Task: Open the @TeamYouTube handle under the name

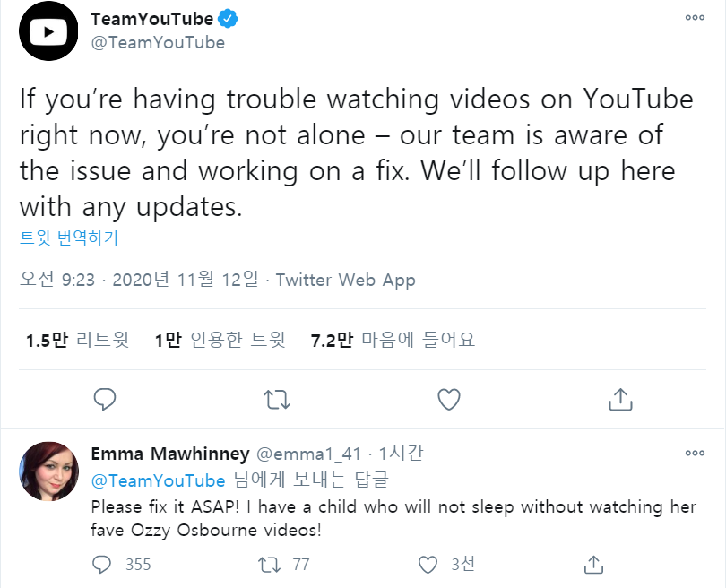Action: point(158,42)
